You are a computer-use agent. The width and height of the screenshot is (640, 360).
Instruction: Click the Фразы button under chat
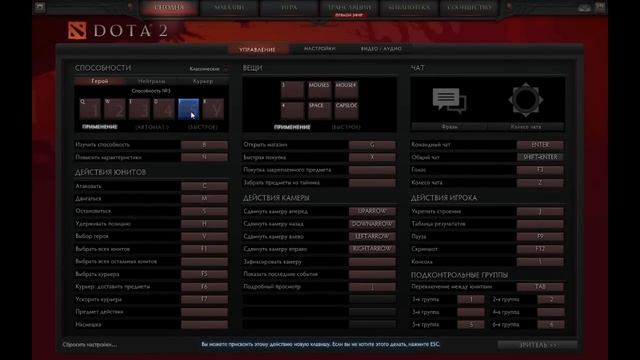[449, 127]
